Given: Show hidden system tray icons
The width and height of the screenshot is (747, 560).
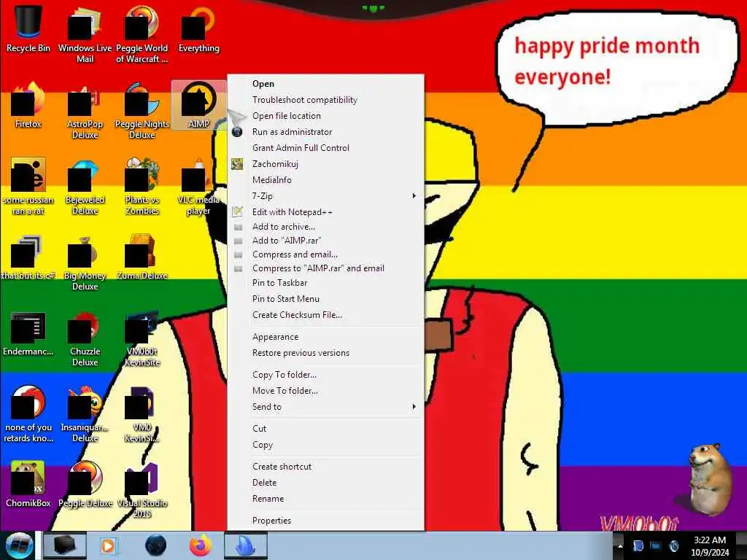Looking at the screenshot, I should pos(620,546).
